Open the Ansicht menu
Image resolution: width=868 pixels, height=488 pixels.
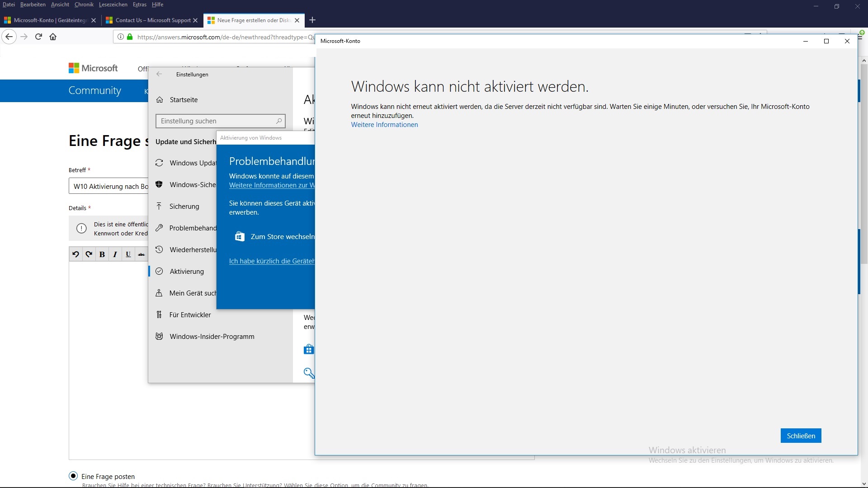coord(60,5)
